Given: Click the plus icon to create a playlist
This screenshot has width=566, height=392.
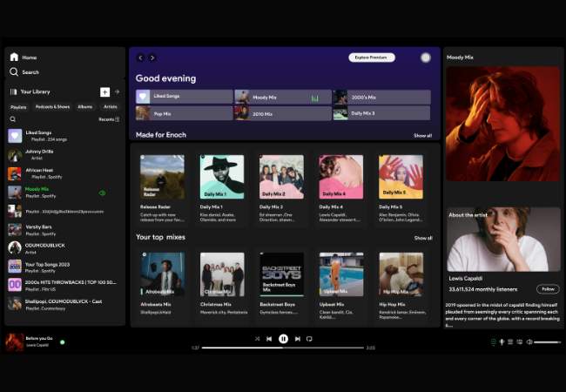Looking at the screenshot, I should point(104,91).
